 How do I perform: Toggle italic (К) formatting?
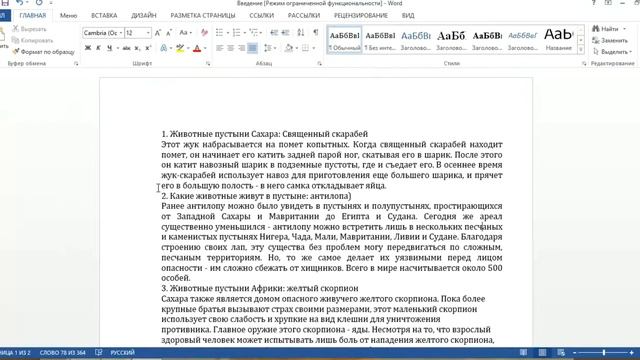click(98, 48)
